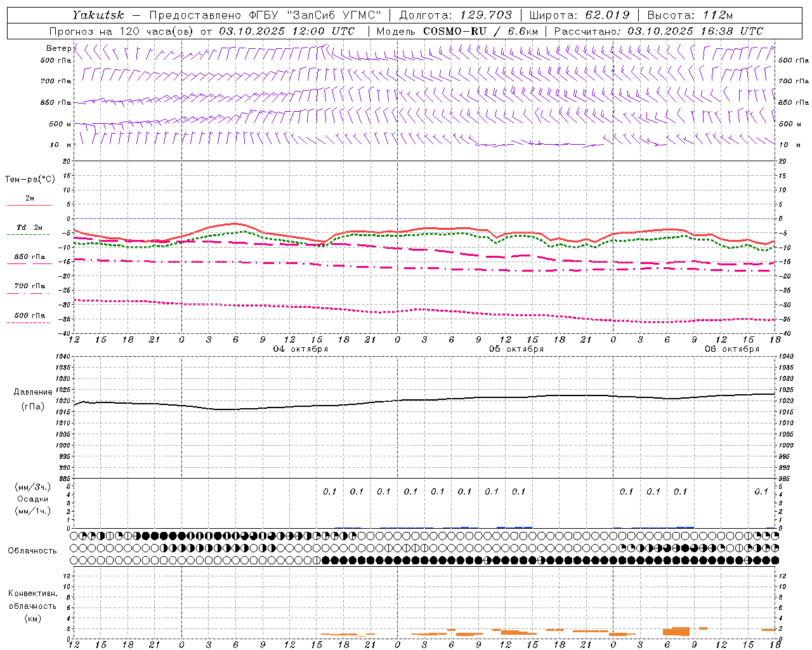Click the 'Осадки' precipitation label
Screen dimensions: 812x650
33,499
